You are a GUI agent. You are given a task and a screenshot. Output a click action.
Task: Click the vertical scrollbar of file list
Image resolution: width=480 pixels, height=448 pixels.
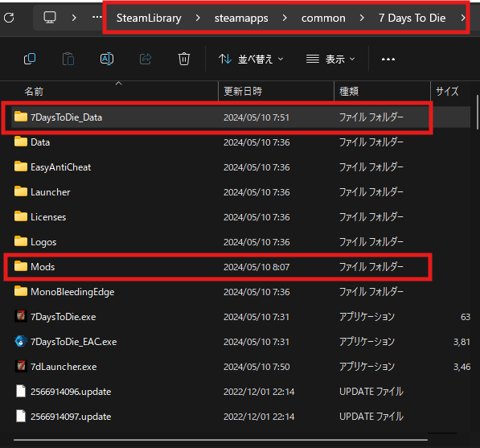point(478,112)
